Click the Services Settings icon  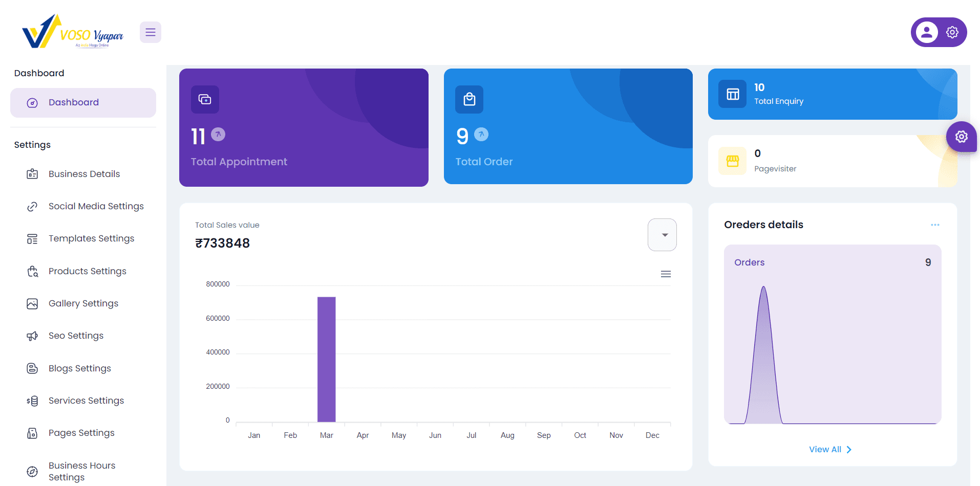pos(32,401)
